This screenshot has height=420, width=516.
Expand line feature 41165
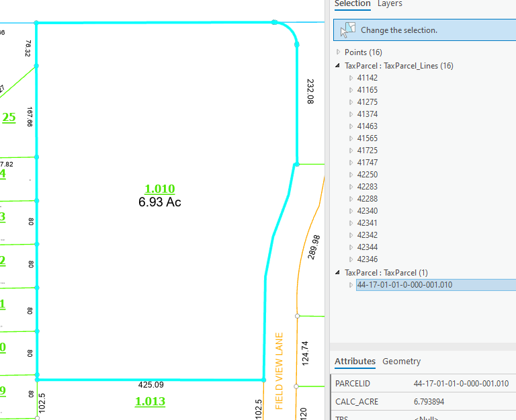(351, 90)
